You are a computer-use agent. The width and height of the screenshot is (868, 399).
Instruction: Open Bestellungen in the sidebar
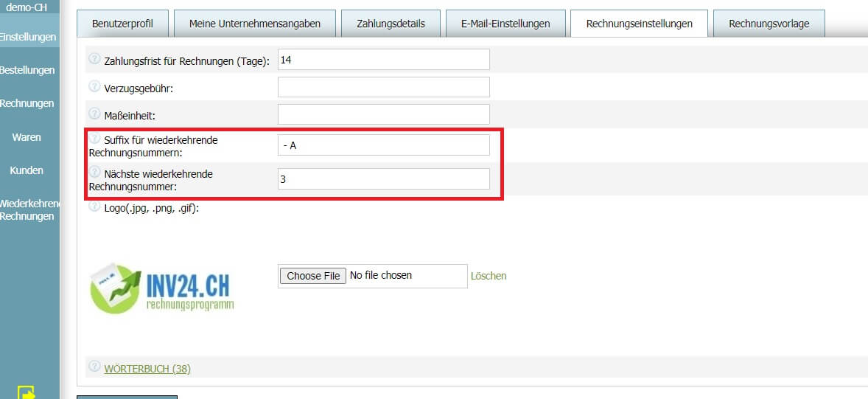27,70
